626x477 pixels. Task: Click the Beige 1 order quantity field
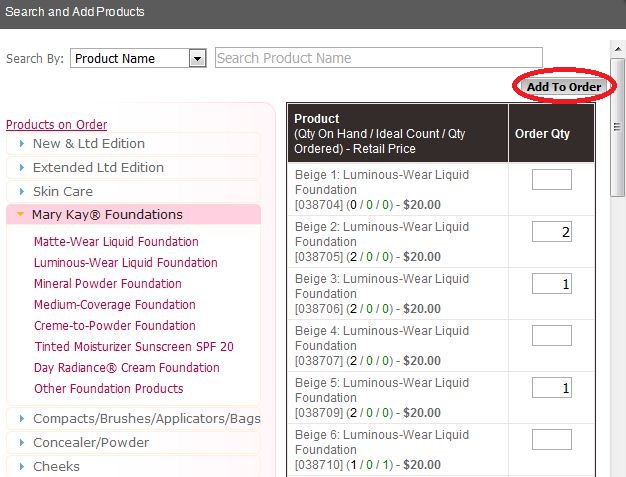pyautogui.click(x=552, y=180)
